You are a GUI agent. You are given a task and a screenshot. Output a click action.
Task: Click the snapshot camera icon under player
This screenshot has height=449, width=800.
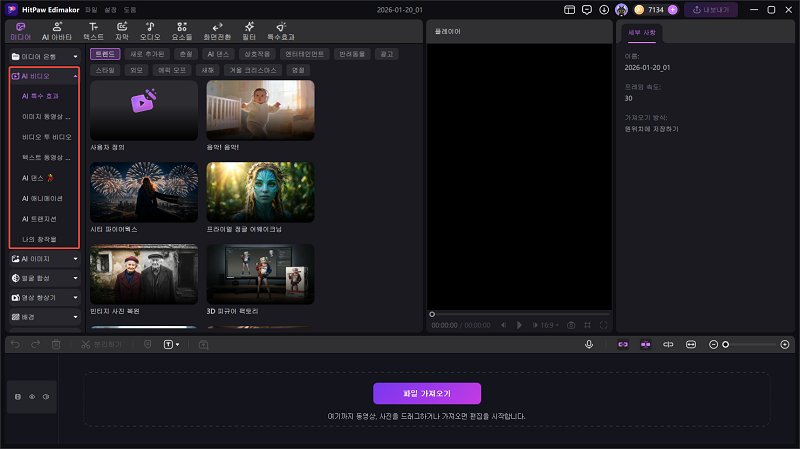[x=571, y=325]
